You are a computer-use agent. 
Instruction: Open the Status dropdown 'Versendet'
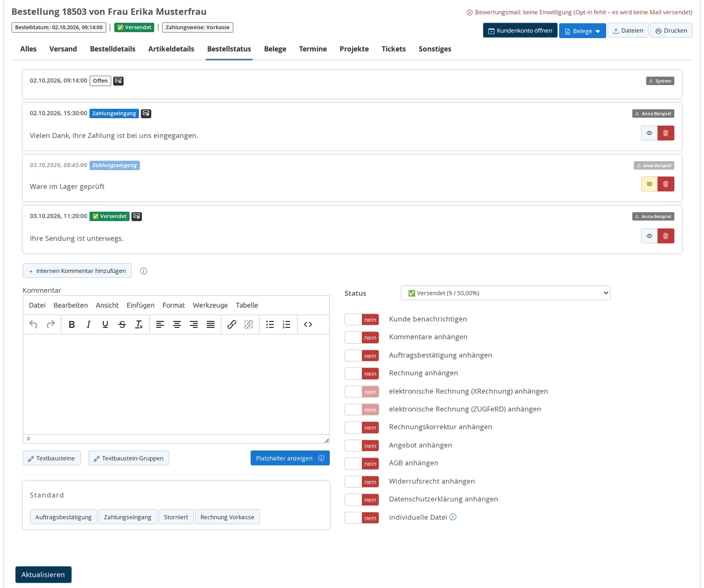(x=505, y=293)
